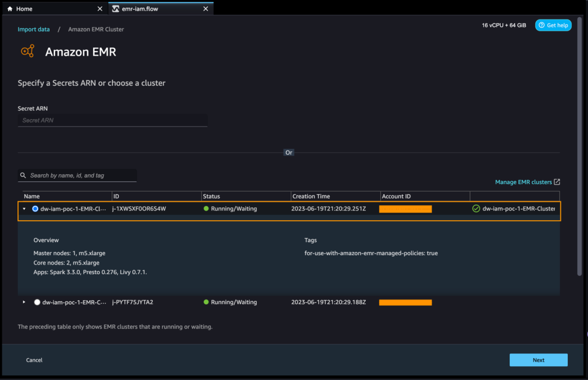Open Manage EMR clusters link
The width and height of the screenshot is (588, 380).
pyautogui.click(x=523, y=182)
